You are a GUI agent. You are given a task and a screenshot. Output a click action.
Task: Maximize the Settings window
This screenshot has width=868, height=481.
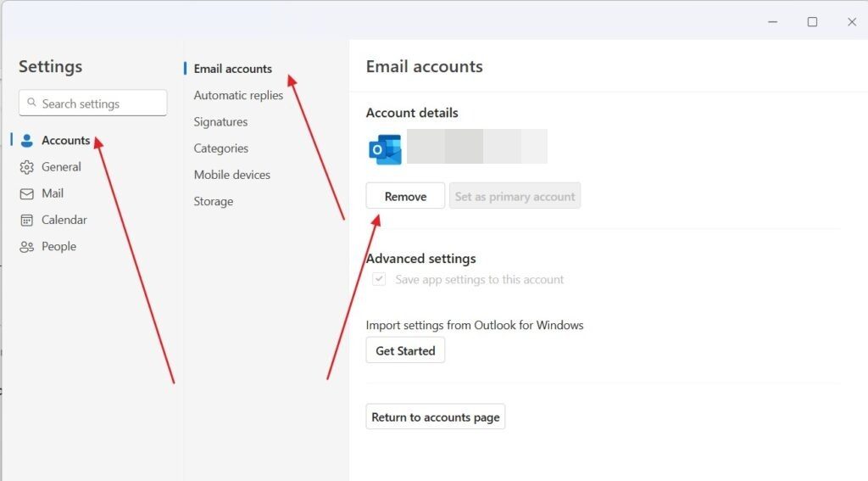812,22
